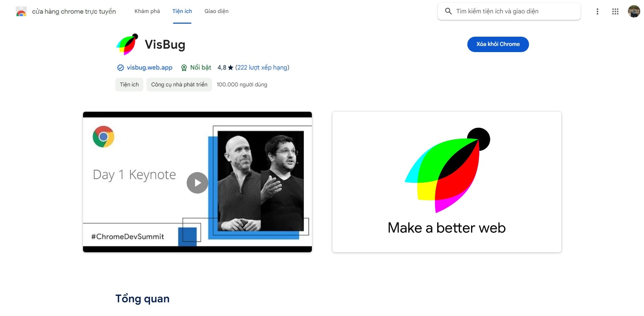Open the Google apps grid launcher
The width and height of the screenshot is (644, 316).
615,12
